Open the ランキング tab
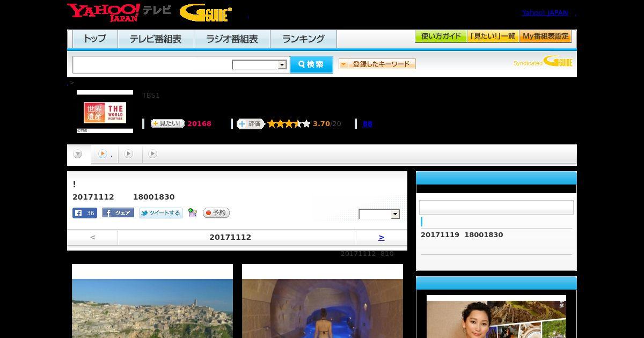The height and width of the screenshot is (338, 644). tap(303, 39)
